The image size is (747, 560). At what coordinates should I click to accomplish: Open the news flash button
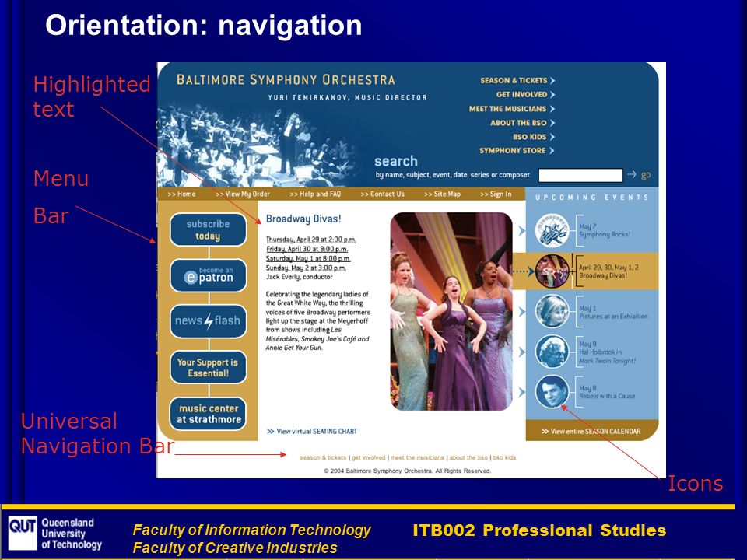(x=209, y=321)
